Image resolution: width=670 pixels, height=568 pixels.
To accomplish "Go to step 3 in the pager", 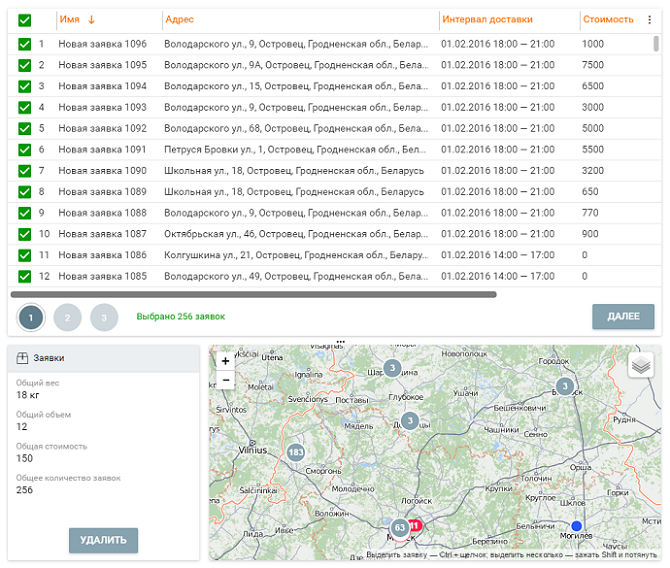I will (x=104, y=318).
